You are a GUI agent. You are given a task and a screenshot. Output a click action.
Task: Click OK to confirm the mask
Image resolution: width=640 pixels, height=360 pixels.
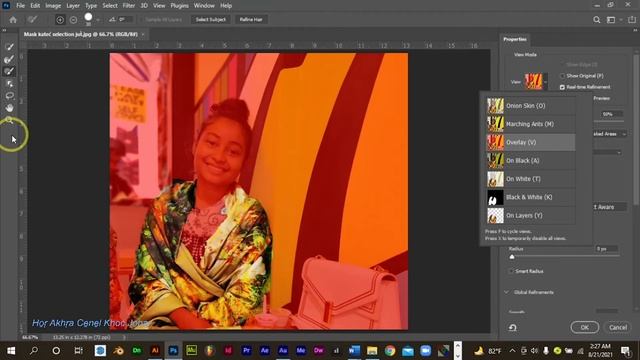[x=584, y=327]
